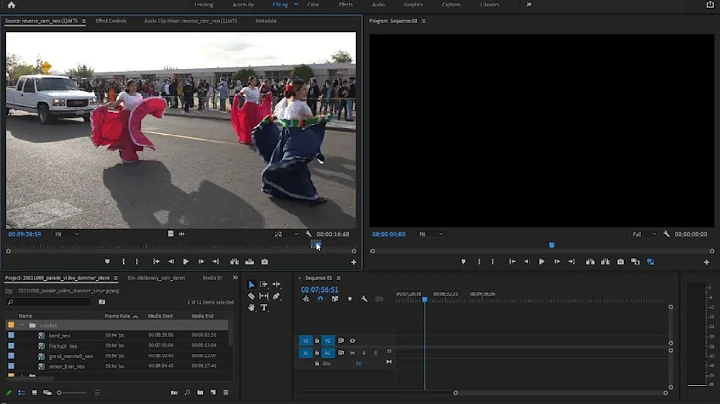Toggle sync lock for V1 track

341,341
